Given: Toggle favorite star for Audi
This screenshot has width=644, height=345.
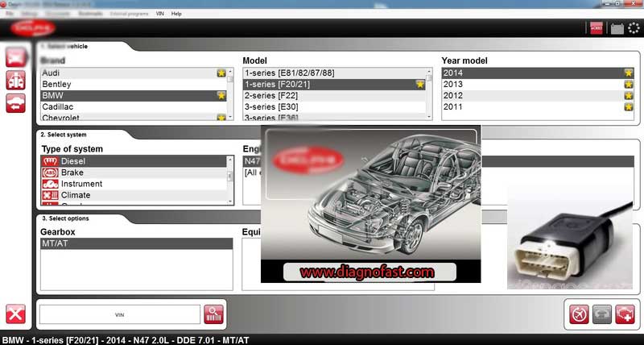Looking at the screenshot, I should (x=221, y=73).
